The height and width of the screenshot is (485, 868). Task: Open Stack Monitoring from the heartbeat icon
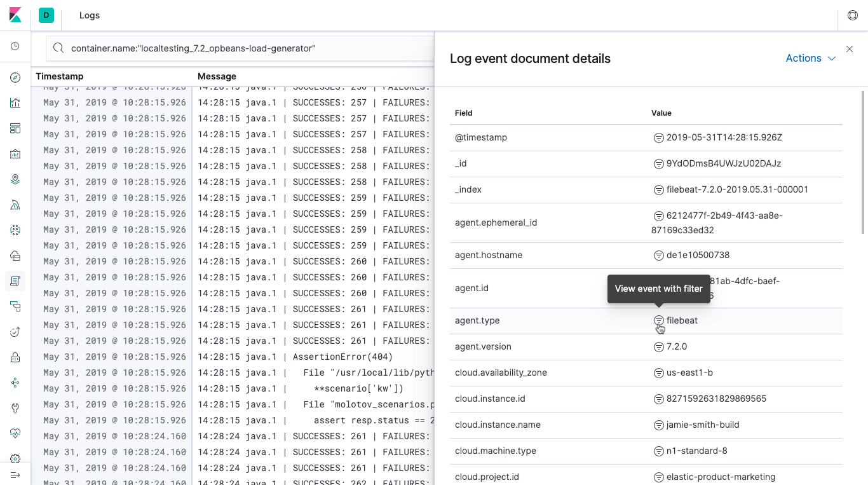coord(15,434)
